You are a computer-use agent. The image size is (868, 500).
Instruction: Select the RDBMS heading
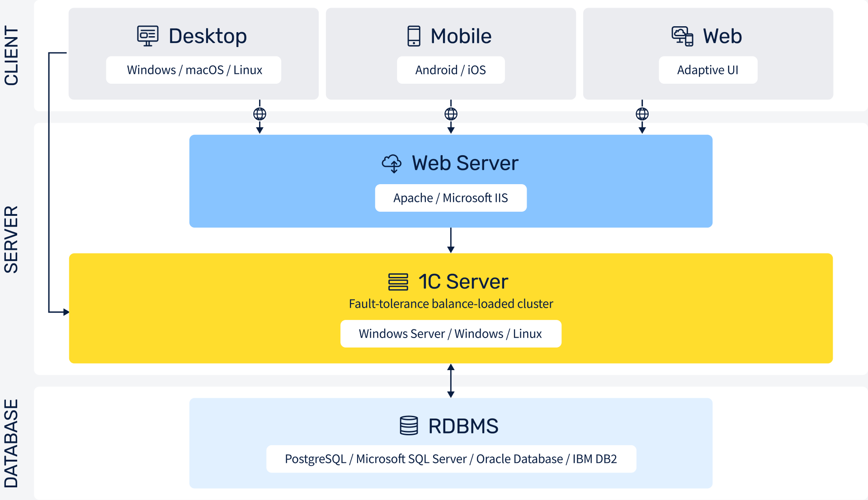(463, 426)
